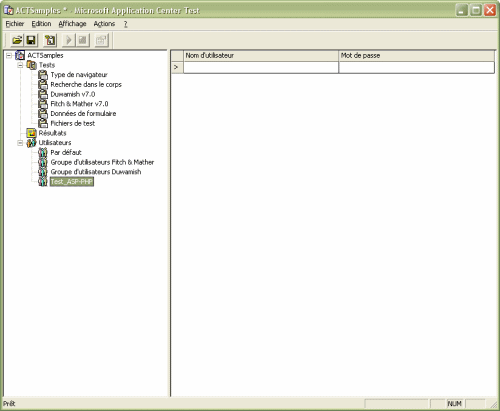Click the Start test play icon

[x=68, y=40]
